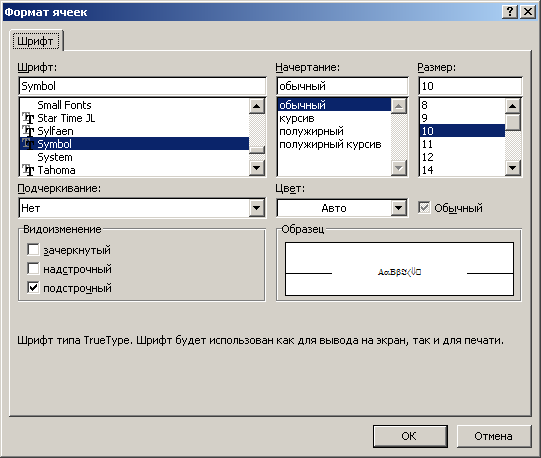The width and height of the screenshot is (541, 458).
Task: Click the Отмена cancel button
Action: click(x=494, y=436)
